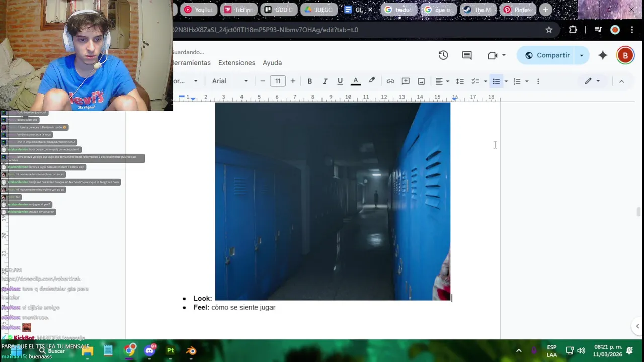The width and height of the screenshot is (644, 362).
Task: Toggle bold formatting
Action: (x=310, y=81)
